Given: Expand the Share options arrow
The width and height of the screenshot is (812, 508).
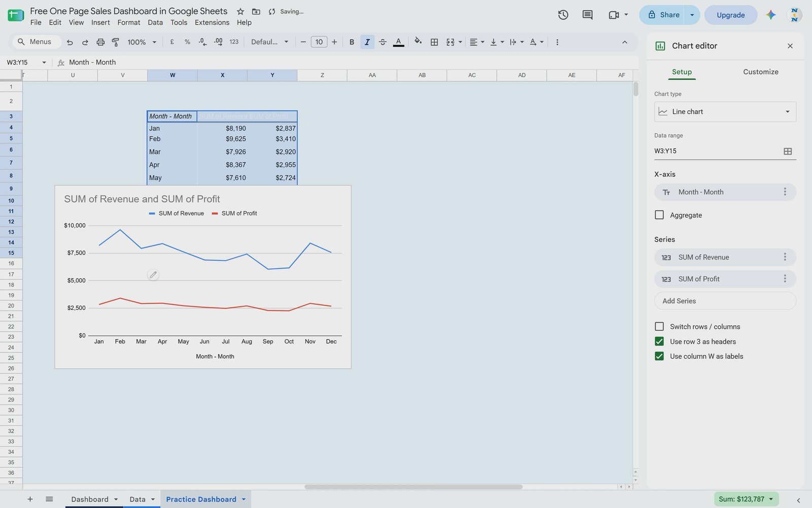Looking at the screenshot, I should 692,15.
